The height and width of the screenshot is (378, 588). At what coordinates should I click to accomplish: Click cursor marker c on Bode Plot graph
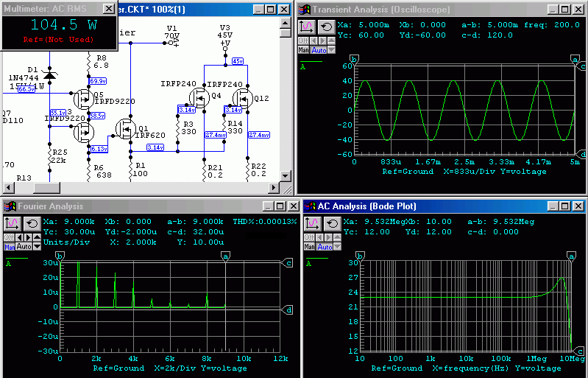(580, 351)
